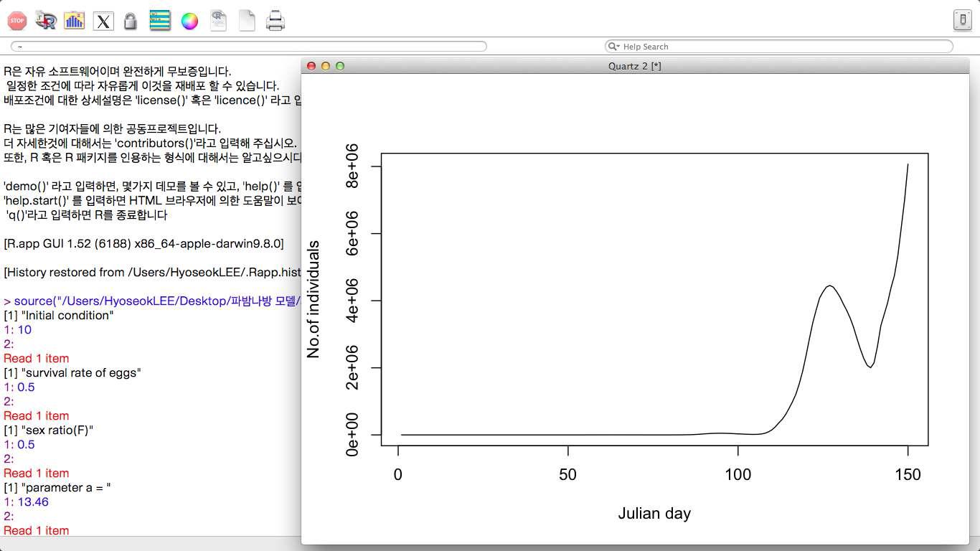980x551 pixels.
Task: Create a new blank document
Action: pyautogui.click(x=247, y=21)
